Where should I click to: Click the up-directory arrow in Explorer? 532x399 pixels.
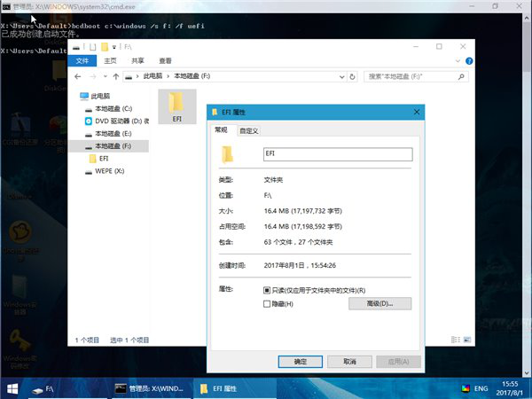click(x=116, y=76)
